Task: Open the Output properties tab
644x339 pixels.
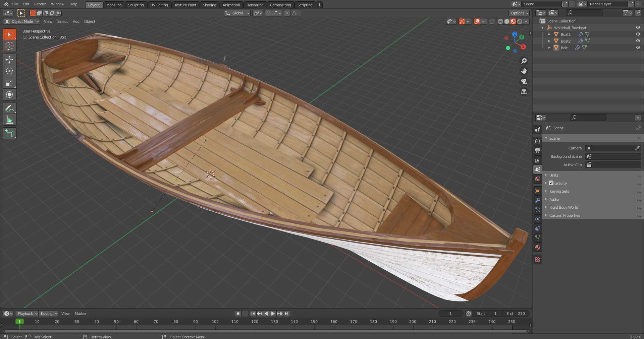Action: tap(538, 150)
